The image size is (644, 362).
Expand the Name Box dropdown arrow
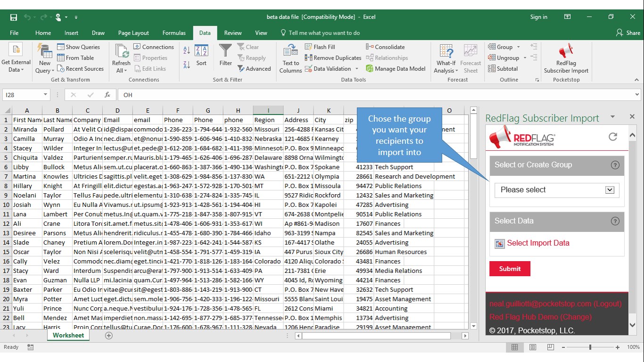[x=45, y=95]
